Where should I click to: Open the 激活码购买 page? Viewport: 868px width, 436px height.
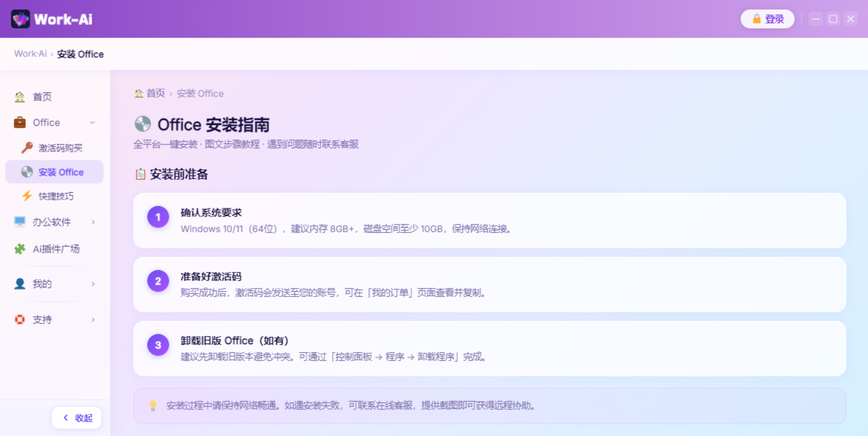(x=54, y=148)
